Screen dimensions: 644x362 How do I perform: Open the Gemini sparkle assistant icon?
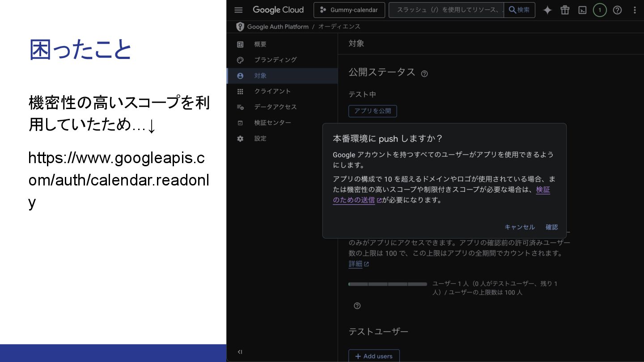click(x=547, y=10)
